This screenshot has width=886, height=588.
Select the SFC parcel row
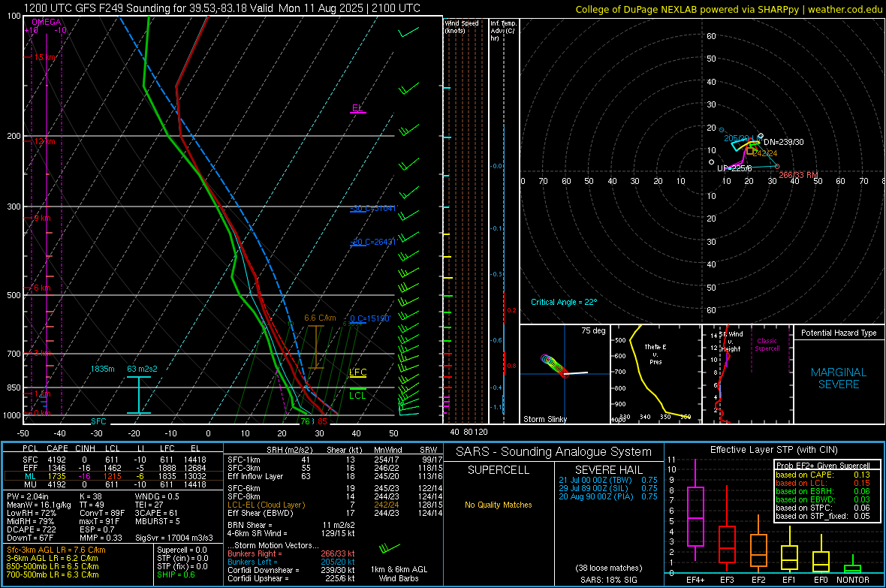coord(113,460)
